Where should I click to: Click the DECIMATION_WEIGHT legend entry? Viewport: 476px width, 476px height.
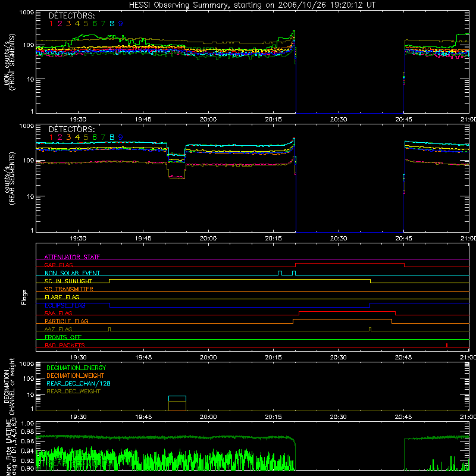coord(76,375)
